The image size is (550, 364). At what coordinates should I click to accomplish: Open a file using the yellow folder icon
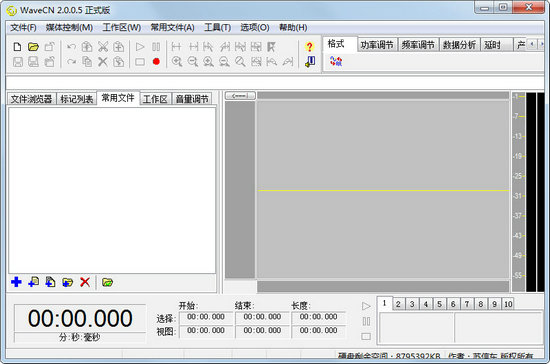pos(33,47)
